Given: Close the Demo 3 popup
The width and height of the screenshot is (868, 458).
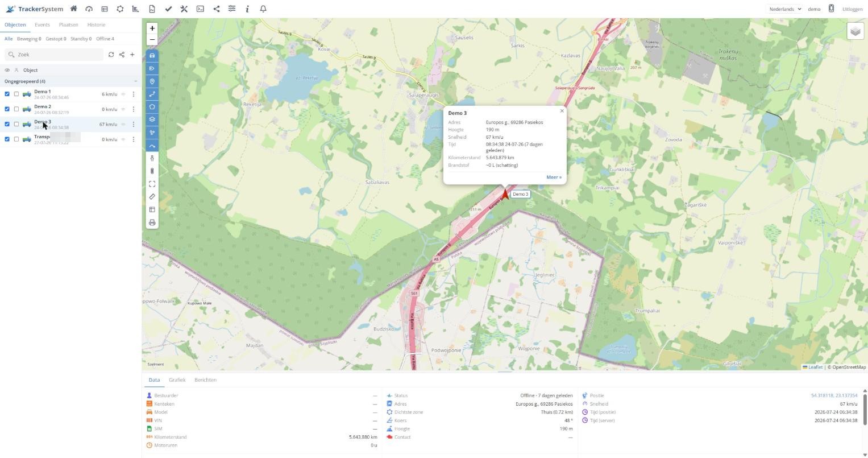Looking at the screenshot, I should pos(562,111).
